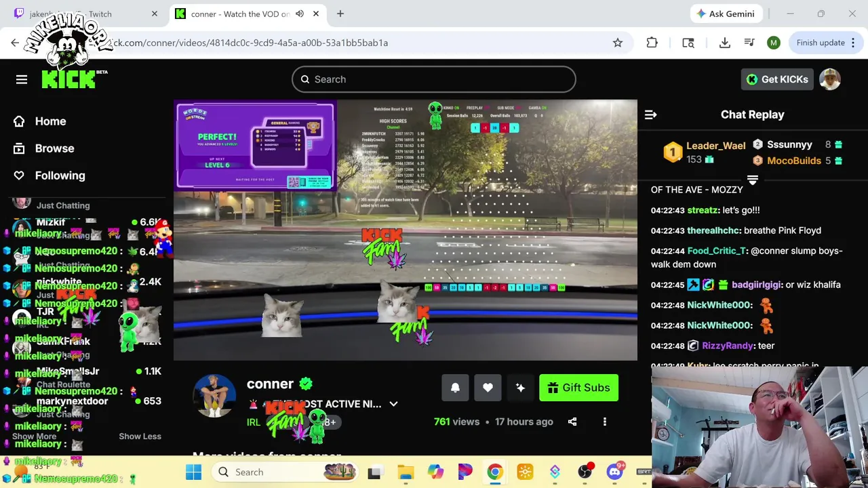The height and width of the screenshot is (488, 868).
Task: Click the IRL category link
Action: tap(254, 422)
